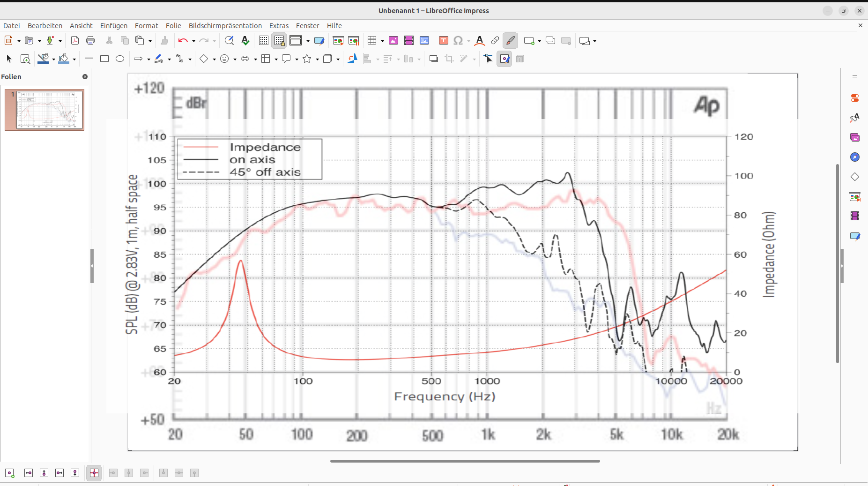Click the Insert Text Box icon
The width and height of the screenshot is (868, 486).
[x=443, y=41]
